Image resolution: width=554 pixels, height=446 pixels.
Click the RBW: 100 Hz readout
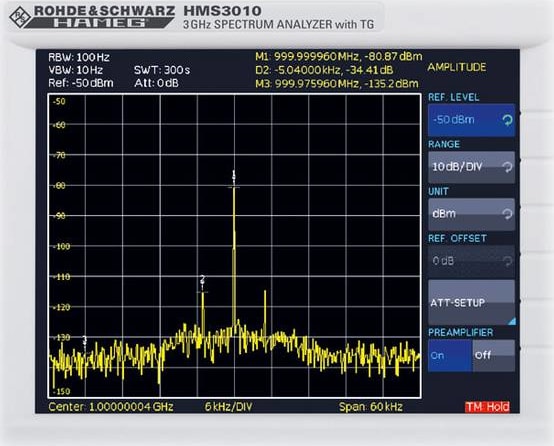79,57
